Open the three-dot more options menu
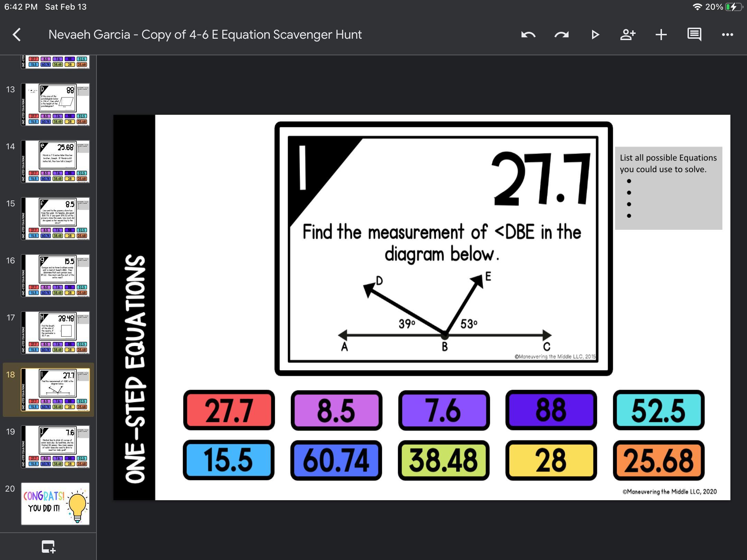Image resolution: width=747 pixels, height=560 pixels. pyautogui.click(x=727, y=35)
